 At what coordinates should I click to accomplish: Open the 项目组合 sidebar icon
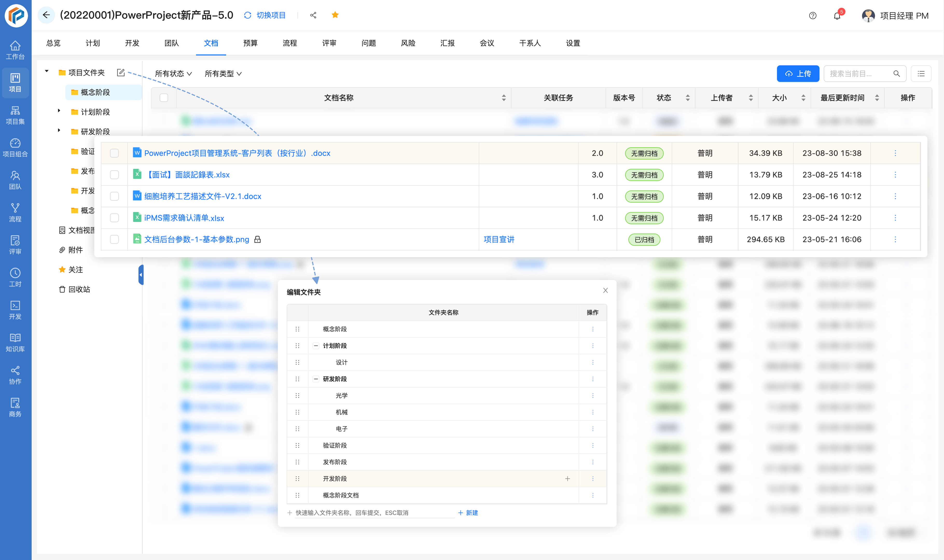click(15, 148)
